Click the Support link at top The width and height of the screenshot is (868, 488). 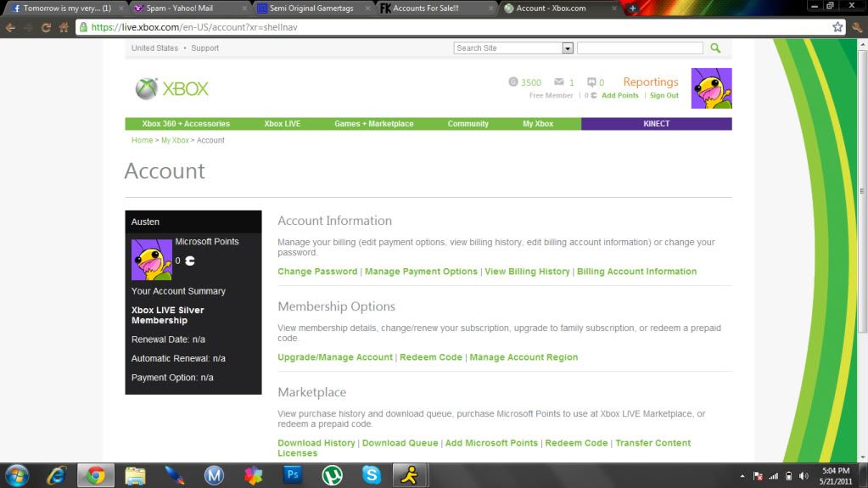[x=204, y=48]
